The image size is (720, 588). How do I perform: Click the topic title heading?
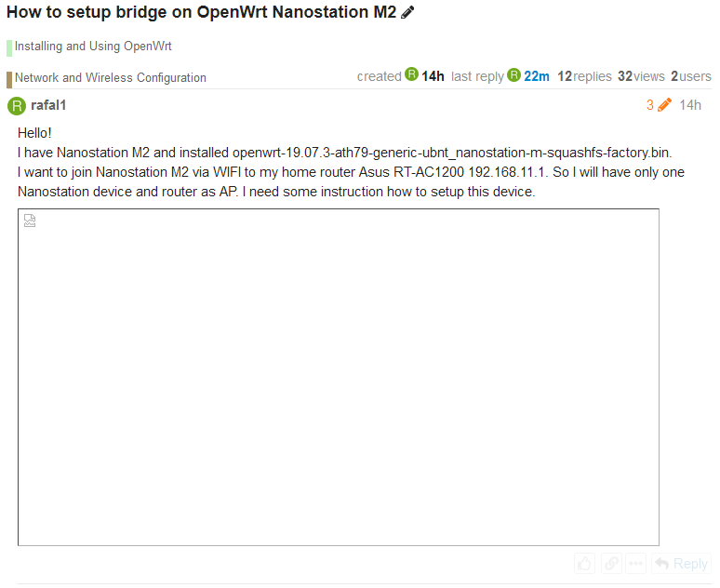[x=201, y=12]
